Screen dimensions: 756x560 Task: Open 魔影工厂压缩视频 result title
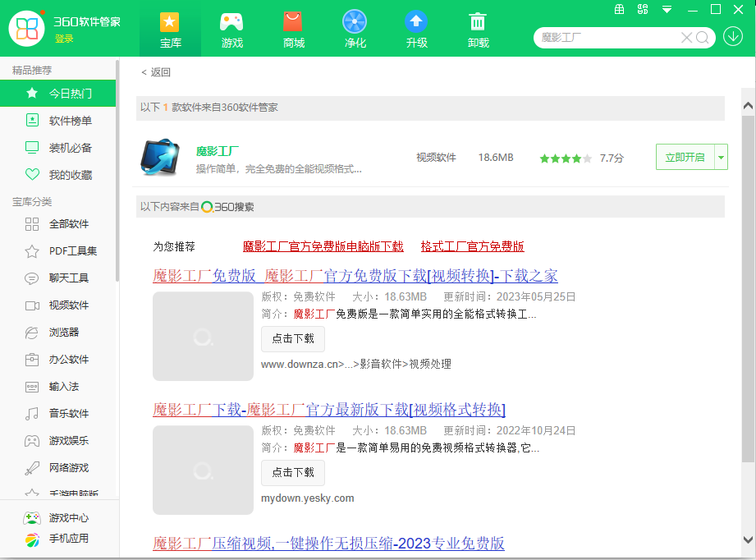(328, 544)
